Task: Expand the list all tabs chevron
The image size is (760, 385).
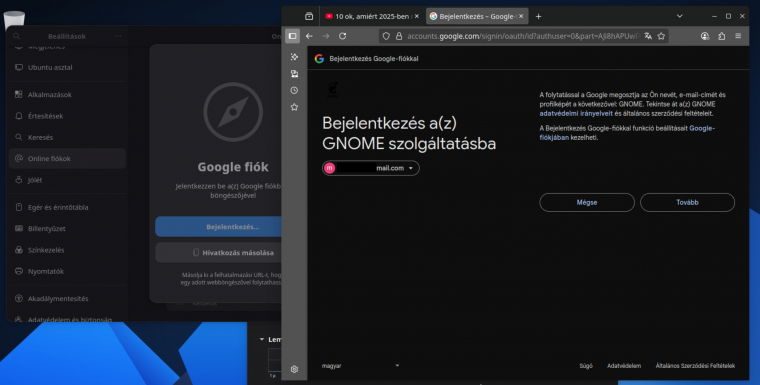Action: coord(680,16)
